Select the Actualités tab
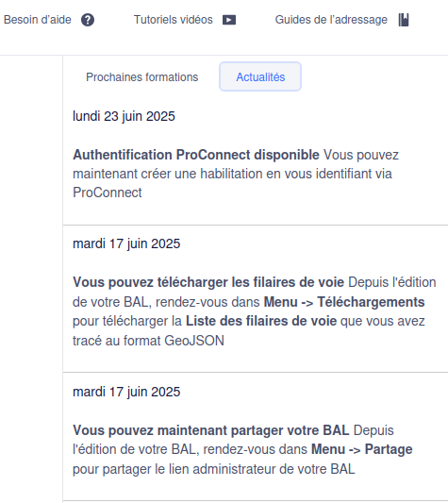Screen dimensions: 448x503 pyautogui.click(x=260, y=77)
